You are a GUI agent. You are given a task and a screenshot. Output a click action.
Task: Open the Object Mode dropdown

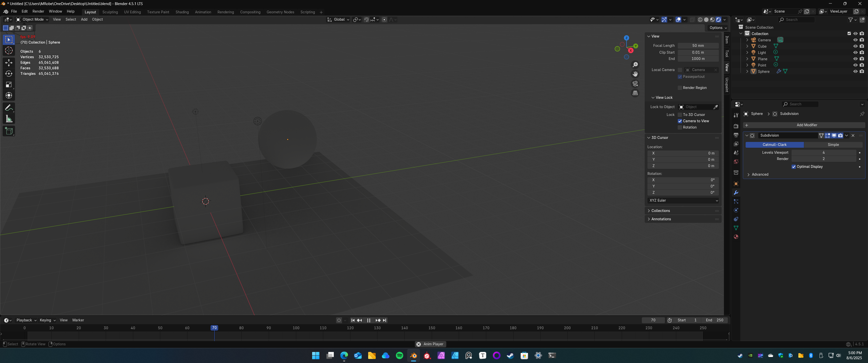pyautogui.click(x=32, y=19)
